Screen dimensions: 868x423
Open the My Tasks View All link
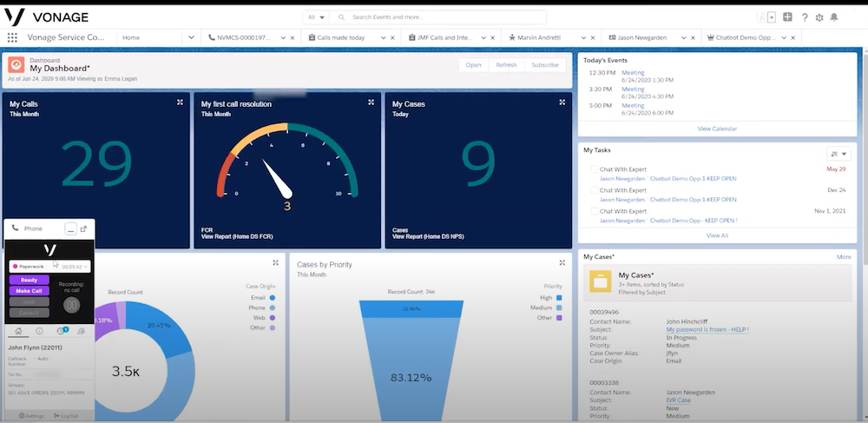(717, 235)
